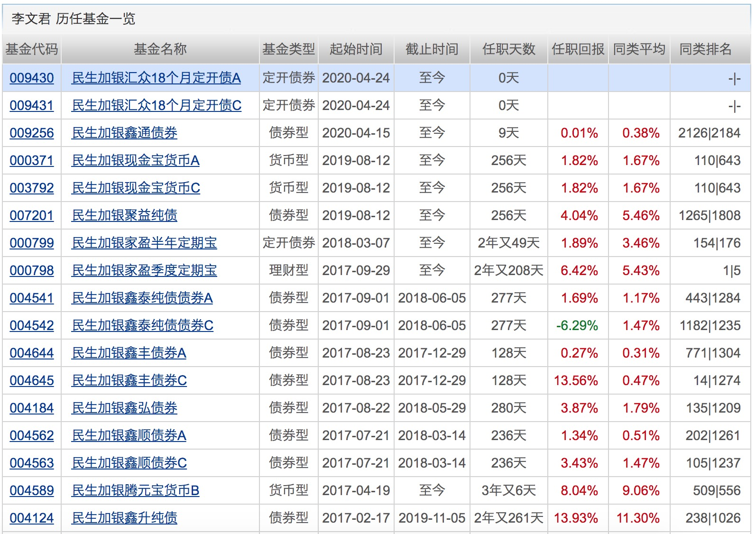Go to 民生加银现金宝货币A fund
Screen dimensions: 756x534
coord(136,160)
